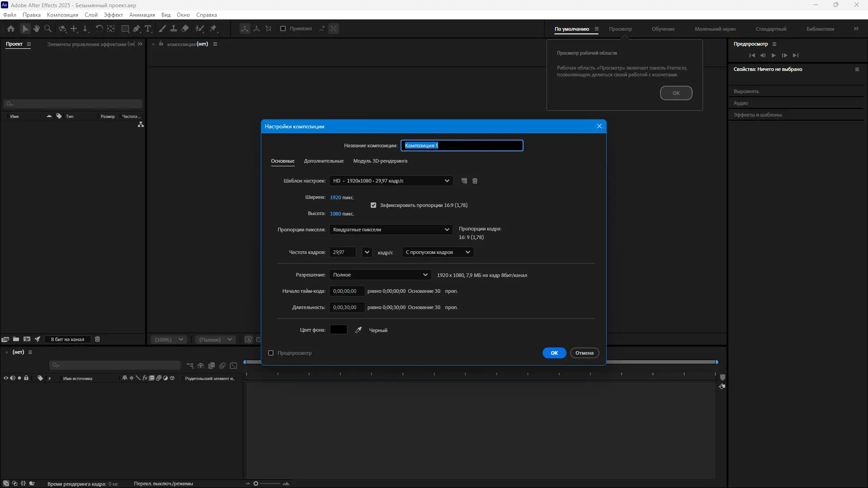868x488 pixels.
Task: Expand the Пропорции пикселя dropdown
Action: click(x=391, y=230)
